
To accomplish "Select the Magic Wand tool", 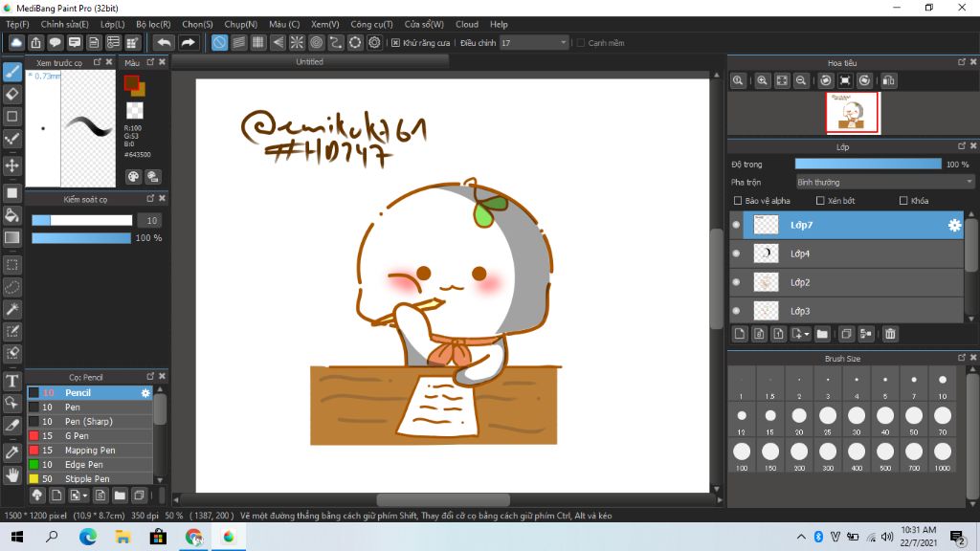I will point(11,309).
